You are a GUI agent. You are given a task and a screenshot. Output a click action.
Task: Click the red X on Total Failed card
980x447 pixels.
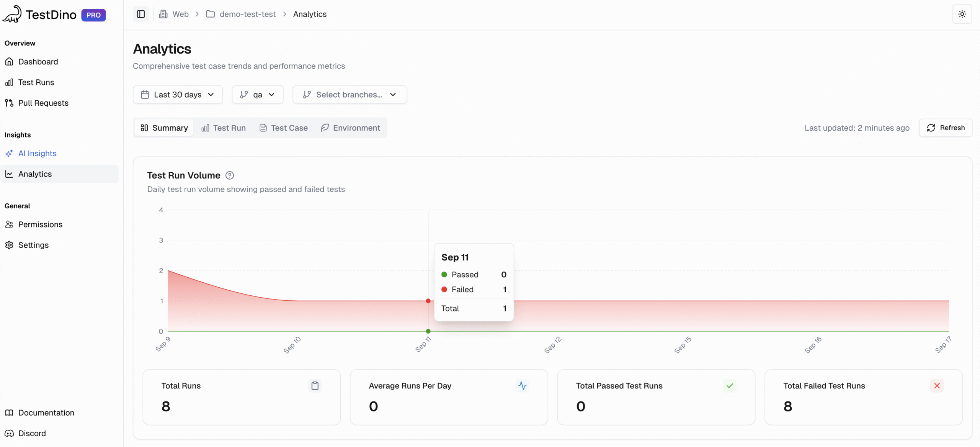coord(937,386)
